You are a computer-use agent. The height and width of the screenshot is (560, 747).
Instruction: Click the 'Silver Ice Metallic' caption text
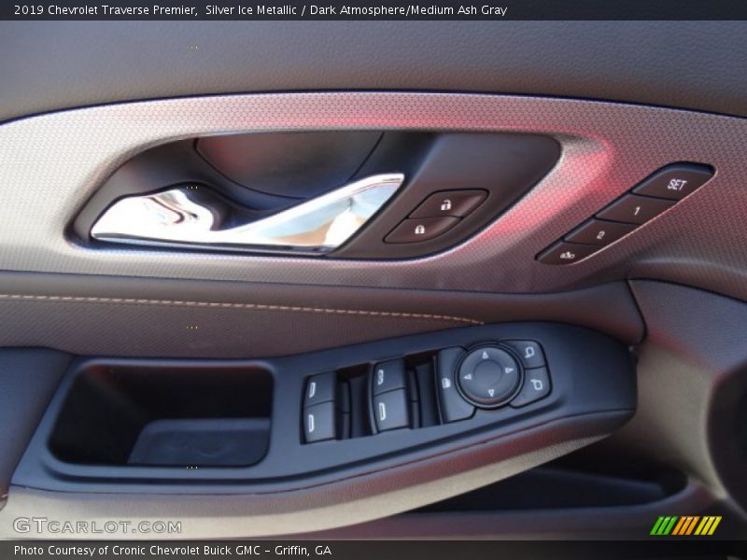tap(251, 9)
